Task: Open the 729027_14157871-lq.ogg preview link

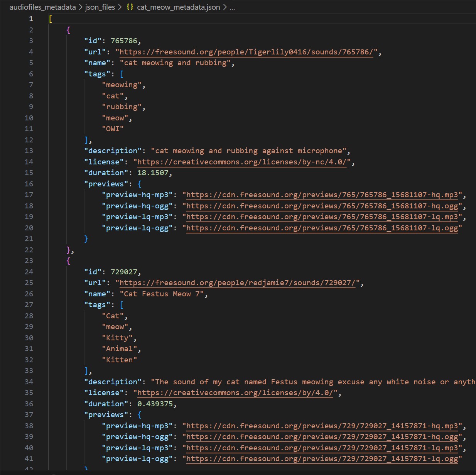Action: [x=322, y=459]
